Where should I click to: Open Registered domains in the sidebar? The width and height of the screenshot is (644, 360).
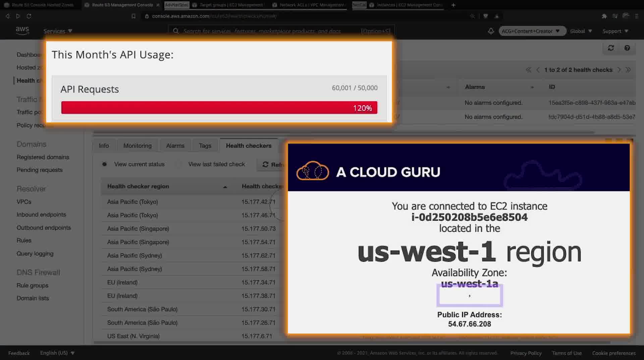43,157
